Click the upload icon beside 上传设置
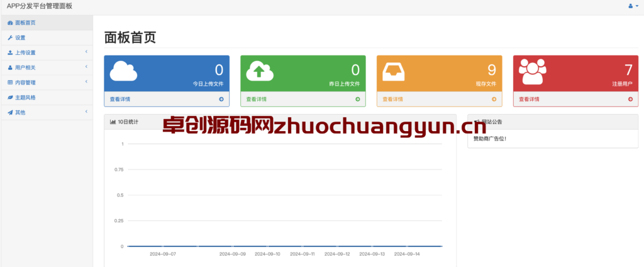 (10, 53)
